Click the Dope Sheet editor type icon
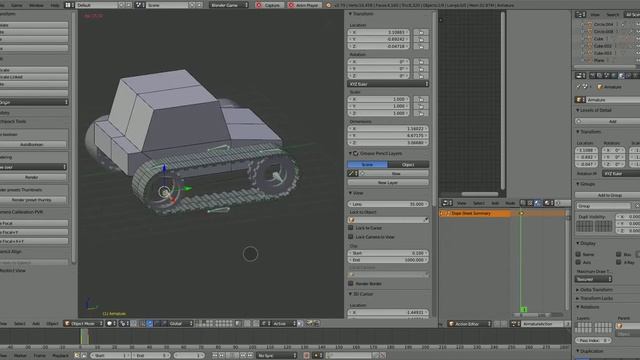Screen dimensions: 640x360 [x=447, y=203]
